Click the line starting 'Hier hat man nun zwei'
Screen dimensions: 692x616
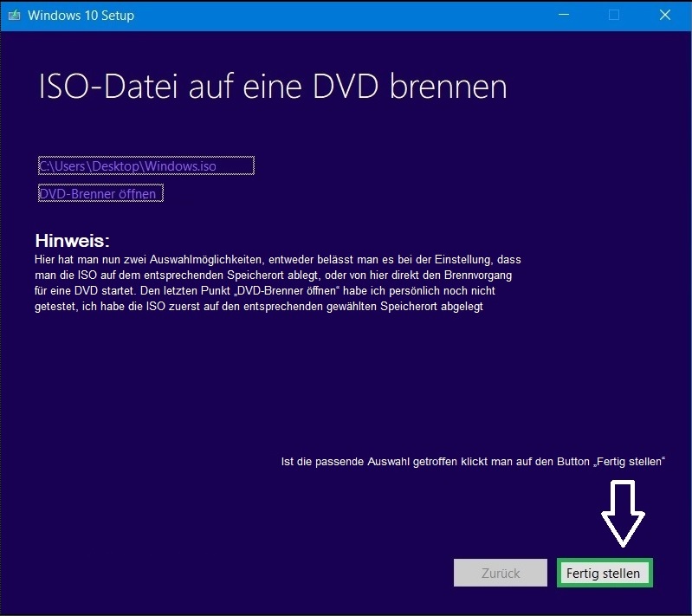tap(278, 259)
